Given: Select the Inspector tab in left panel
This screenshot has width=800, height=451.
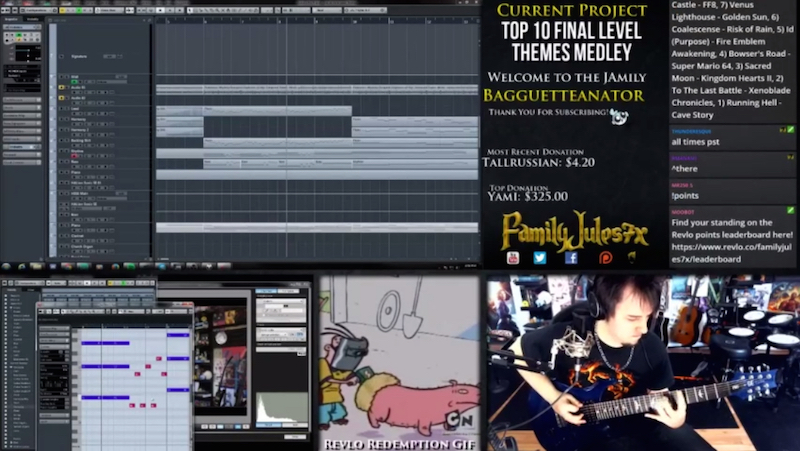Looking at the screenshot, I should tap(12, 19).
